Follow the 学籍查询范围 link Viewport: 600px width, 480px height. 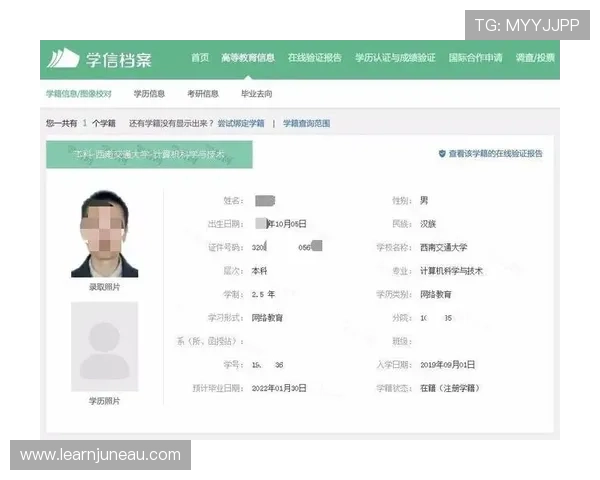[307, 123]
